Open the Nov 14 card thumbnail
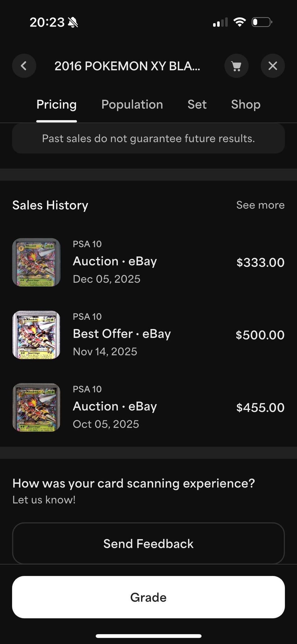 36,335
